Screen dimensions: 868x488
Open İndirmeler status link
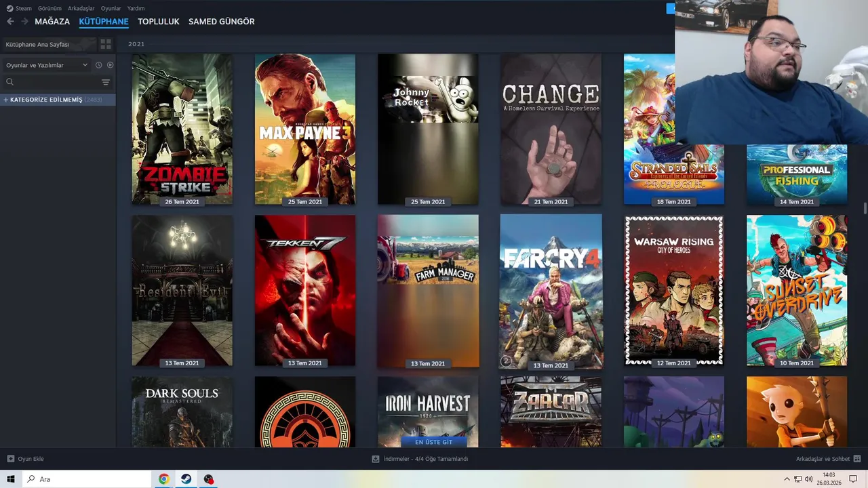pyautogui.click(x=420, y=459)
